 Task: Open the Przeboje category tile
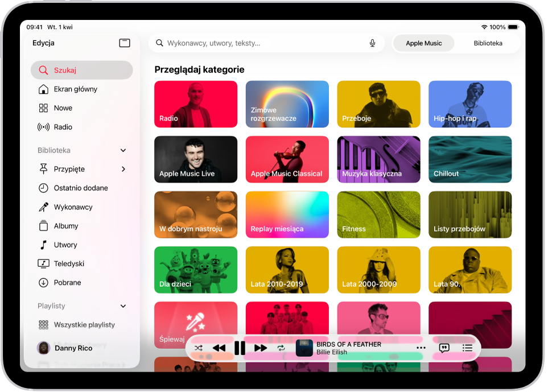pos(379,104)
